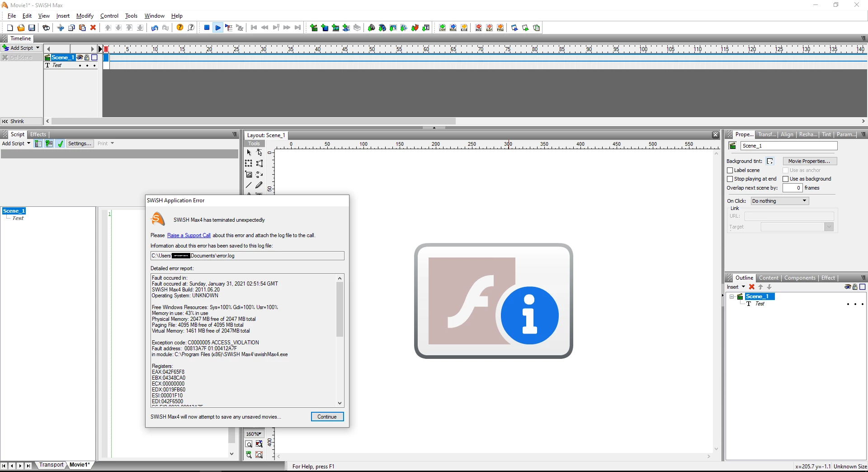This screenshot has width=868, height=472.
Task: Switch to the Effects tab
Action: click(38, 134)
